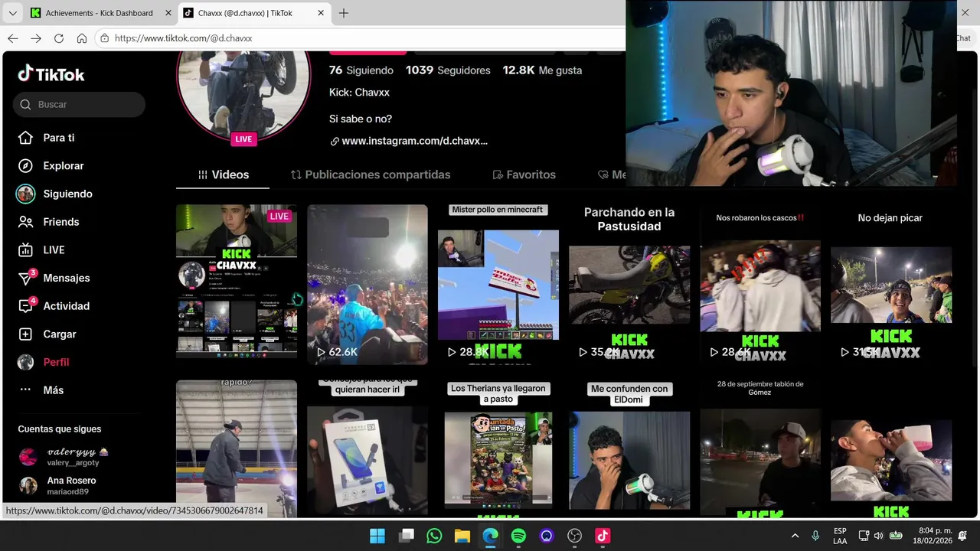The width and height of the screenshot is (980, 551).
Task: Click the LIVE broadcast icon
Action: 25,250
